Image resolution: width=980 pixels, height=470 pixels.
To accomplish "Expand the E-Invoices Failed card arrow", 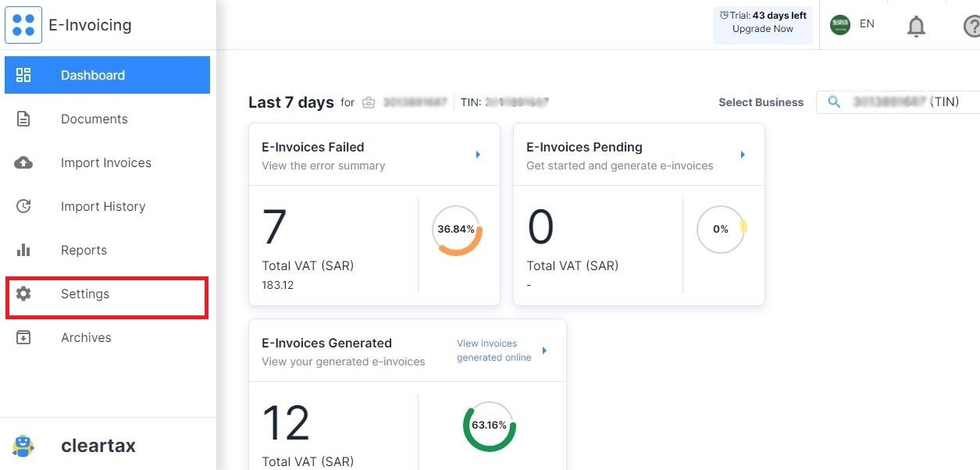I will pyautogui.click(x=478, y=155).
